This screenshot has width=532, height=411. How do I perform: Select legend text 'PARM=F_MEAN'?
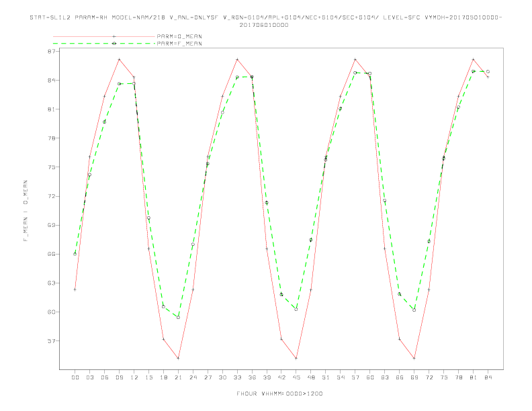point(179,44)
